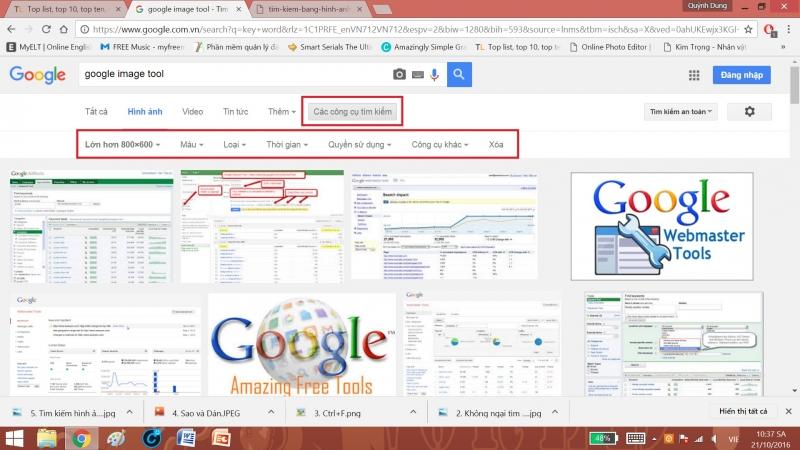Open Paint from the taskbar
The width and height of the screenshot is (800, 450).
116,439
